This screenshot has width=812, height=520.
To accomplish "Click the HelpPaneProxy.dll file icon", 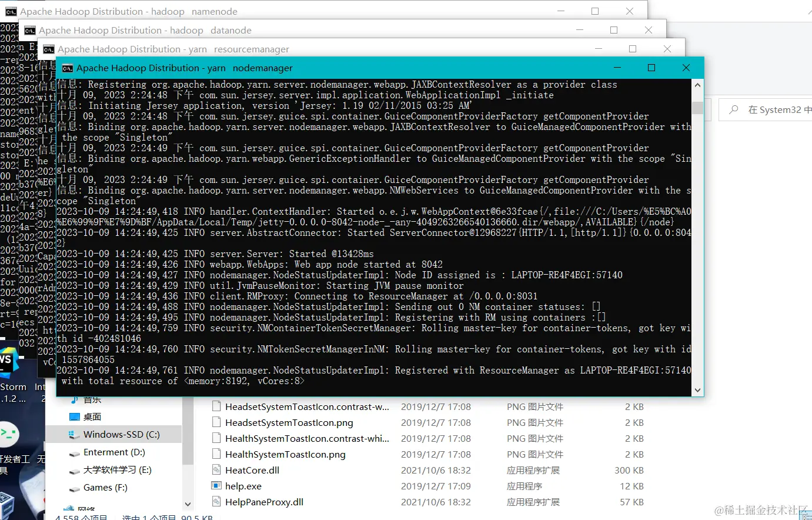I will (216, 502).
